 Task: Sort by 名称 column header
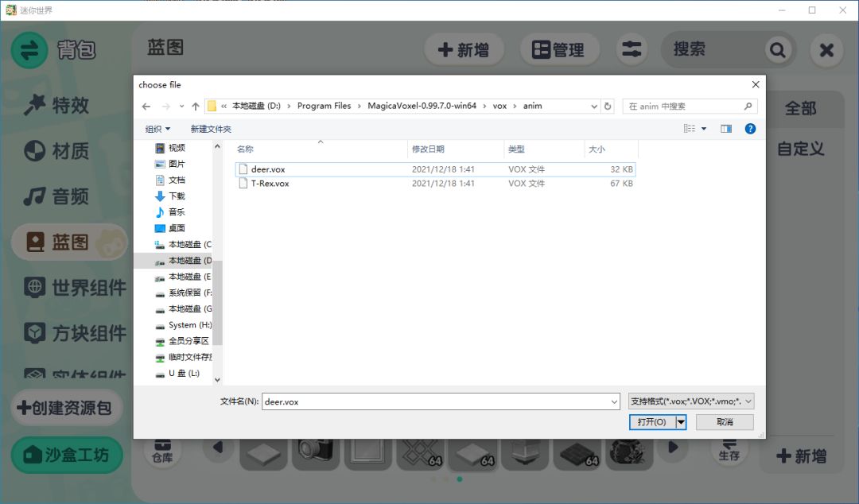(x=321, y=149)
